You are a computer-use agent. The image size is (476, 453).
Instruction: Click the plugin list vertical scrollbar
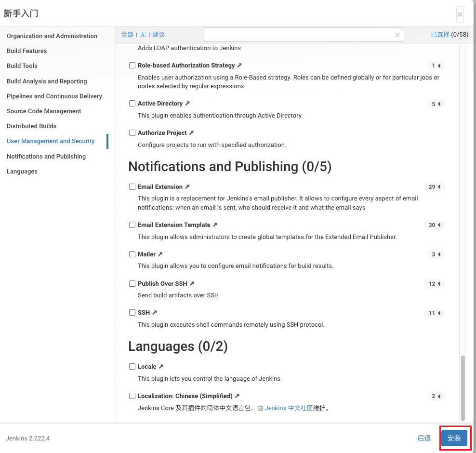coord(463,388)
